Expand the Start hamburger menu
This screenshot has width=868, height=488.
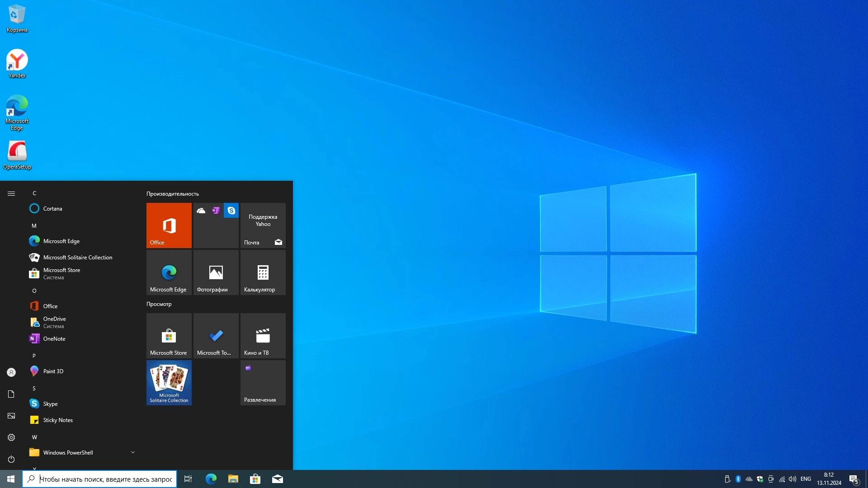click(x=11, y=193)
